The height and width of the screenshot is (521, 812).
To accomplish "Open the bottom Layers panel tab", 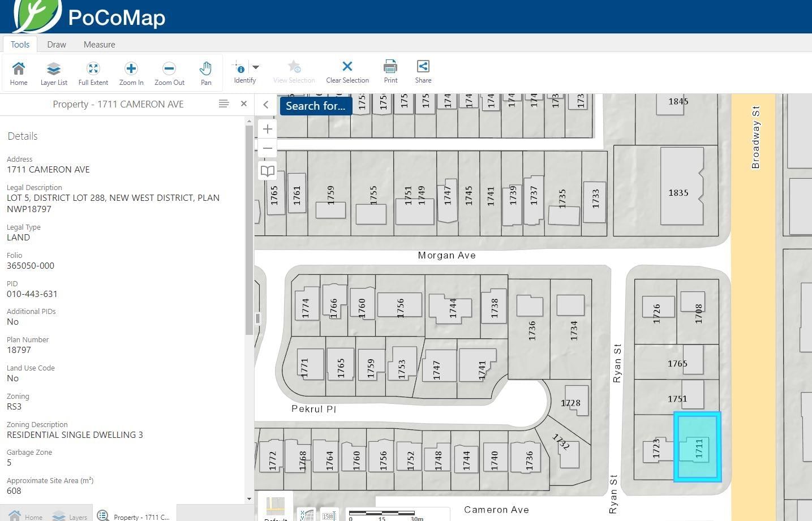I will click(70, 516).
